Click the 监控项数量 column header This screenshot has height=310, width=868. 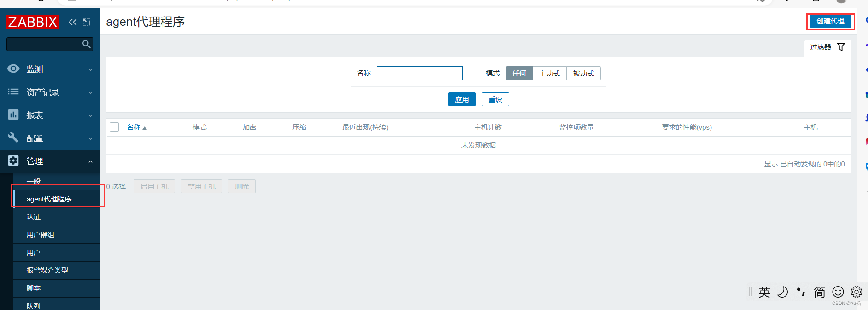tap(577, 127)
